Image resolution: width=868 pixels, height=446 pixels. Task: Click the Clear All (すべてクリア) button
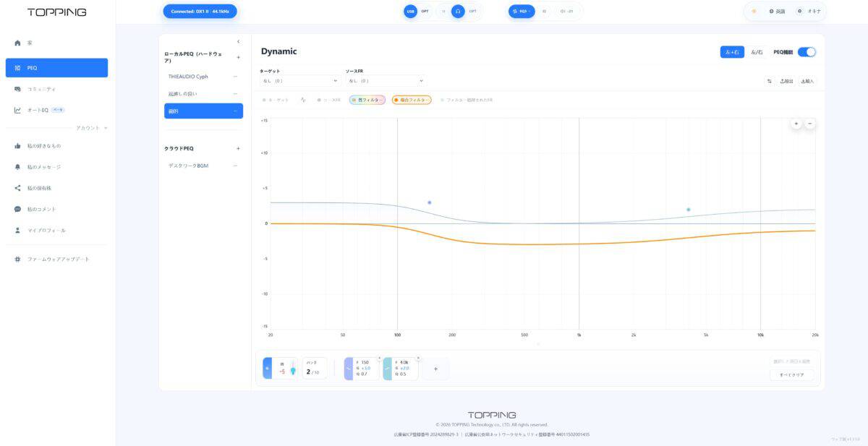click(791, 374)
